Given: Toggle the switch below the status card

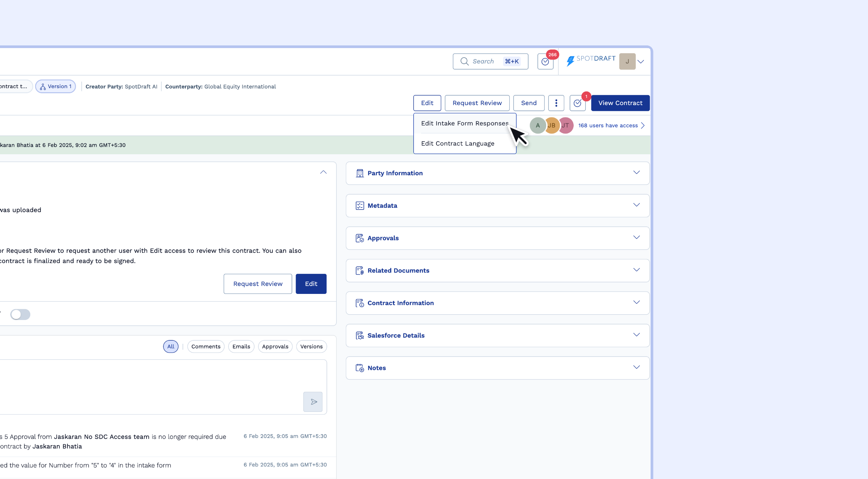Looking at the screenshot, I should click(20, 315).
